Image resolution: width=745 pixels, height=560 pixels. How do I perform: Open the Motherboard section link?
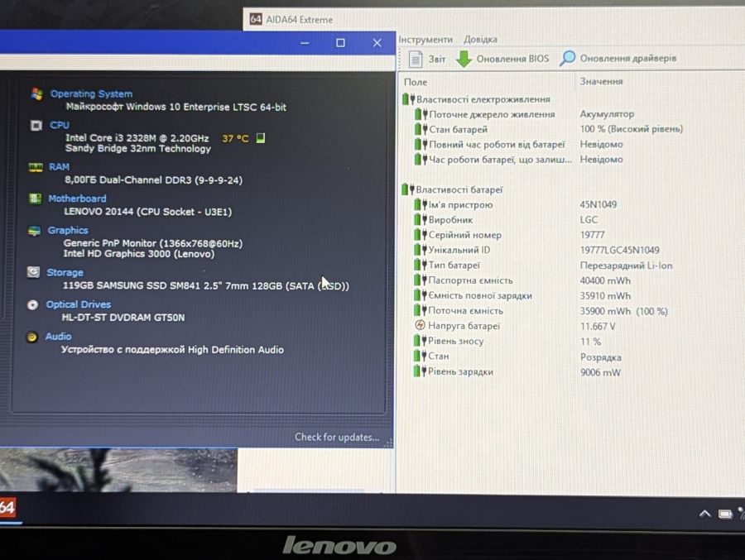[x=77, y=199]
